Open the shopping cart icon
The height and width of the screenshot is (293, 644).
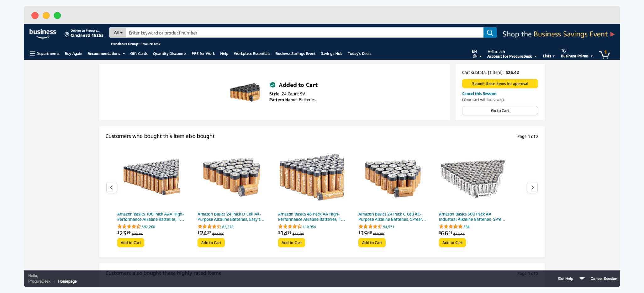pos(604,54)
